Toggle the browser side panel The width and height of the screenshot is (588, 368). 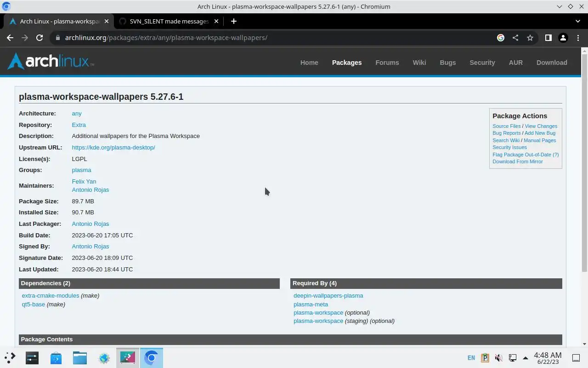(548, 38)
